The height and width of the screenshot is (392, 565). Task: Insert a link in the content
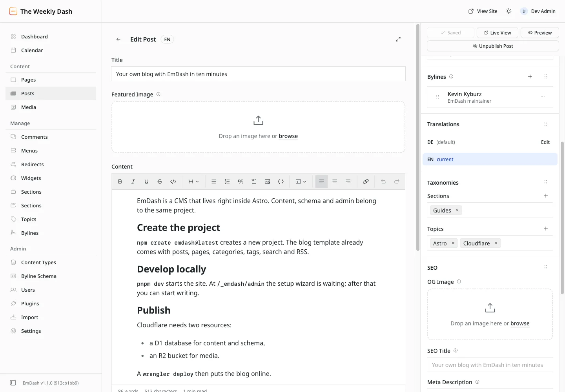[366, 181]
